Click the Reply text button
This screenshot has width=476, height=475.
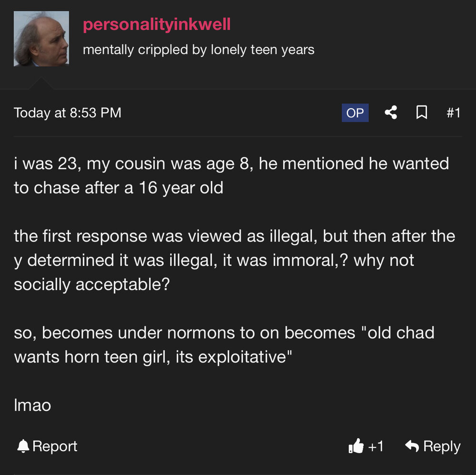coord(442,446)
